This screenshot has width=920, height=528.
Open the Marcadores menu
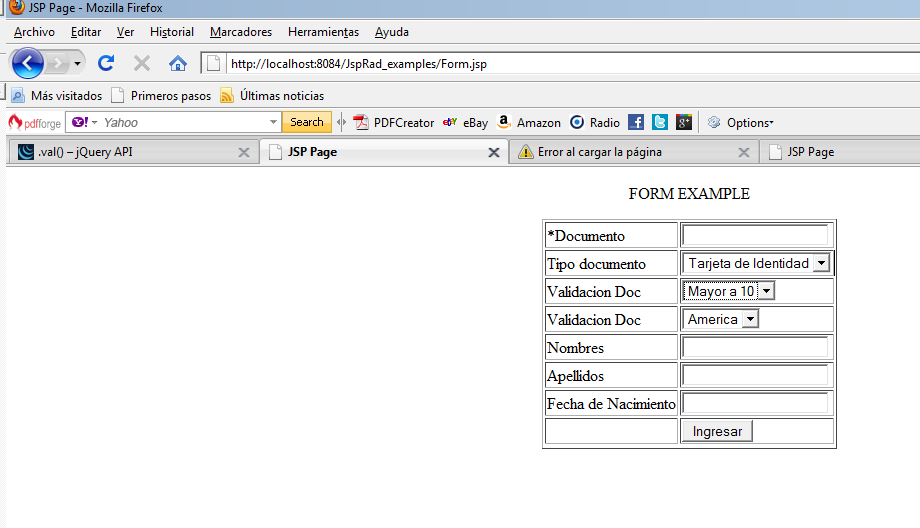point(240,32)
